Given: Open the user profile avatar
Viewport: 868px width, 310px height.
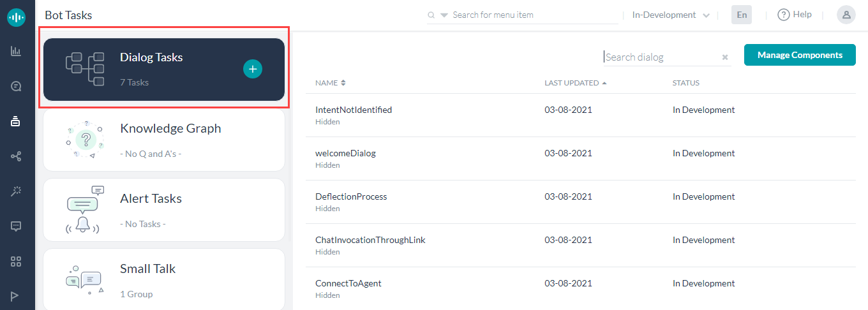Looking at the screenshot, I should click(x=846, y=15).
